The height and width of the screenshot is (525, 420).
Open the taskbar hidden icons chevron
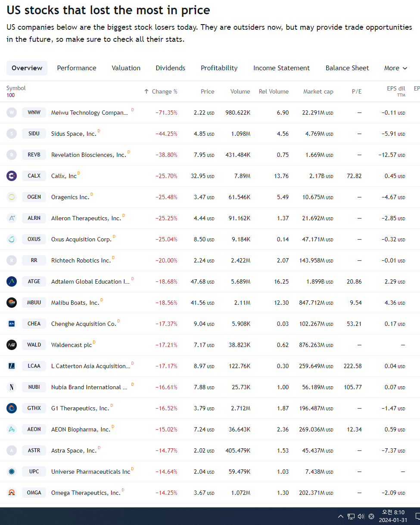click(341, 516)
